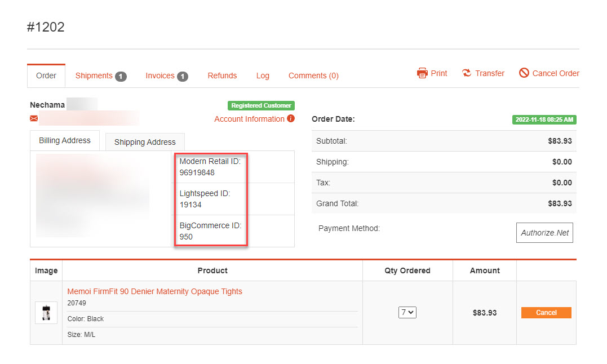Click the Payment Method label
607x364 pixels.
coord(349,228)
